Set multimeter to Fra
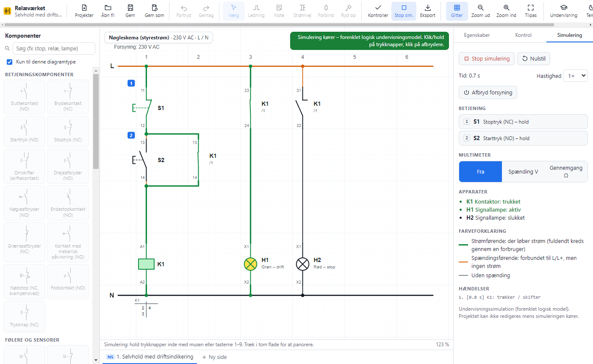Screen dimensions: 593x364 pos(480,171)
